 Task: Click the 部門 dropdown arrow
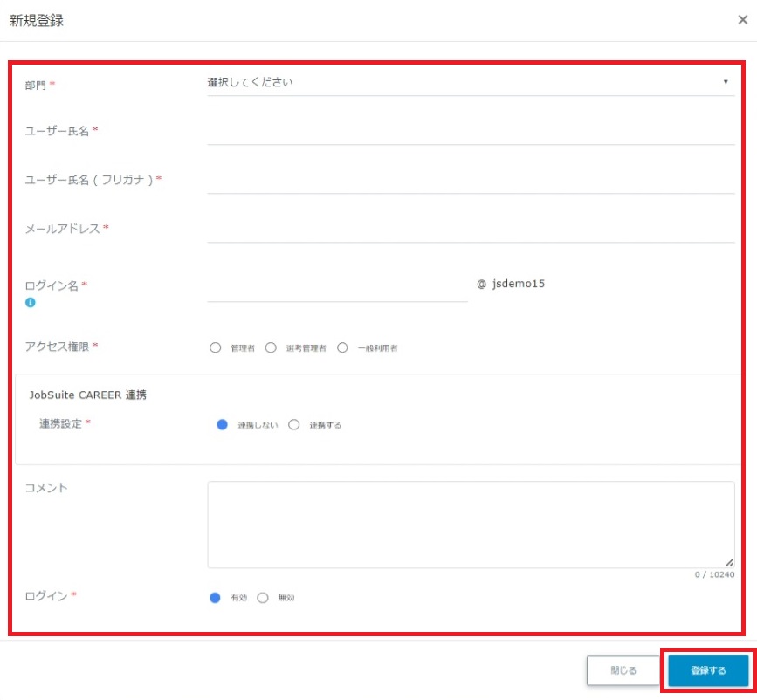[x=726, y=82]
